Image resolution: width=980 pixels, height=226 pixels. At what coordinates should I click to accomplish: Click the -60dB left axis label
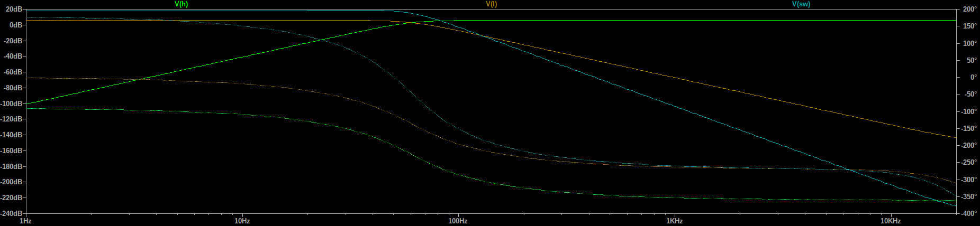click(13, 72)
